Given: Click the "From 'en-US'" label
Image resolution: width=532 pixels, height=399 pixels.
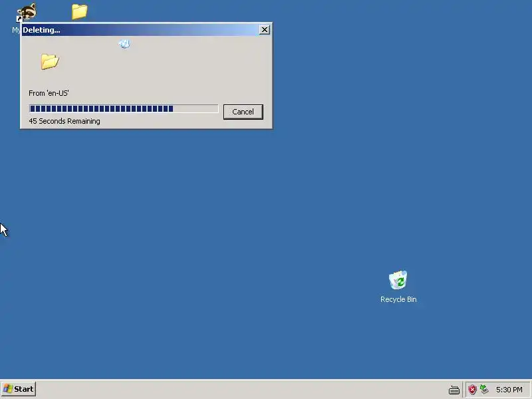Looking at the screenshot, I should (x=49, y=93).
